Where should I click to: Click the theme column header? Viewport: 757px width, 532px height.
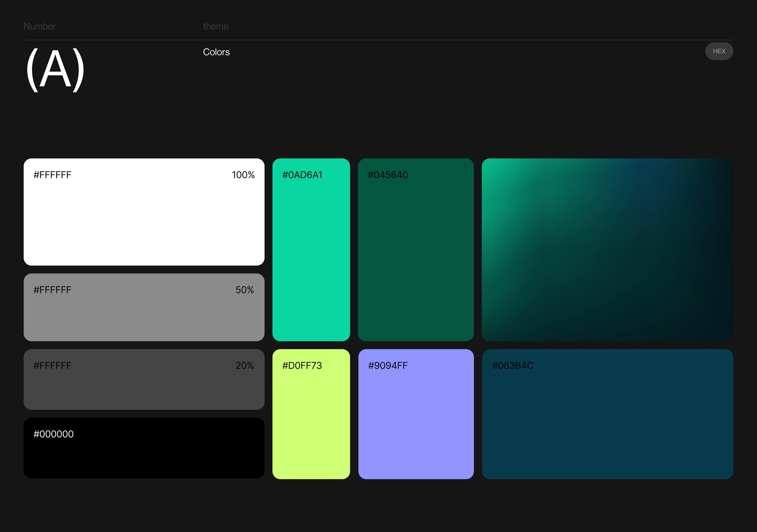coord(216,26)
